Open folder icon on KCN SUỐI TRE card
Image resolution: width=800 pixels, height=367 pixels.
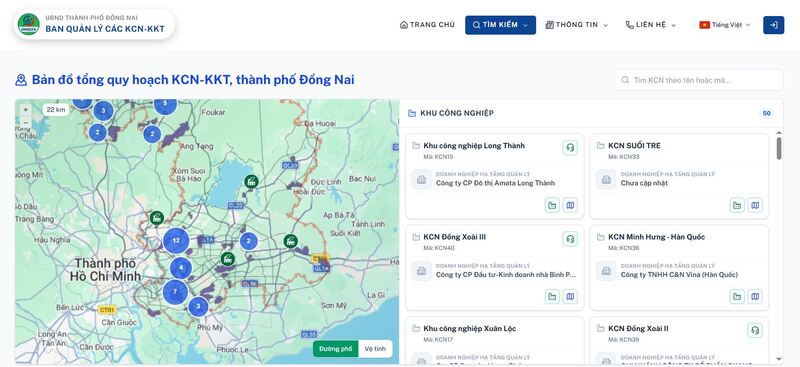pyautogui.click(x=737, y=205)
